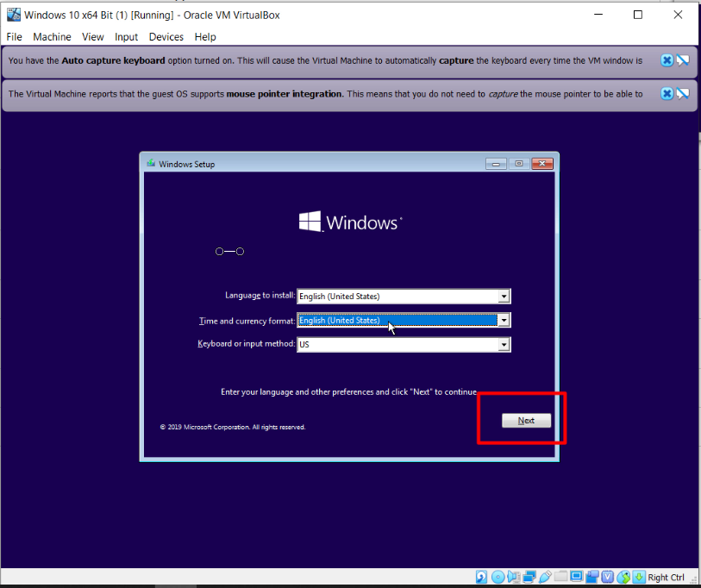Open the Help menu
701x588 pixels.
point(205,37)
